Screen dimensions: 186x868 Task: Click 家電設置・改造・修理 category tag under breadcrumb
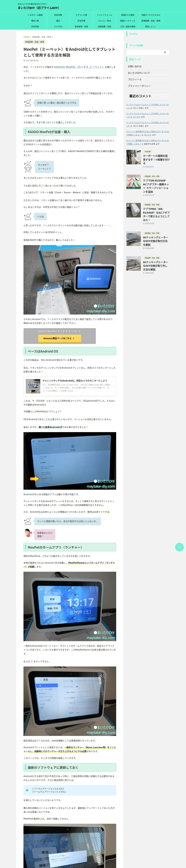34,42
